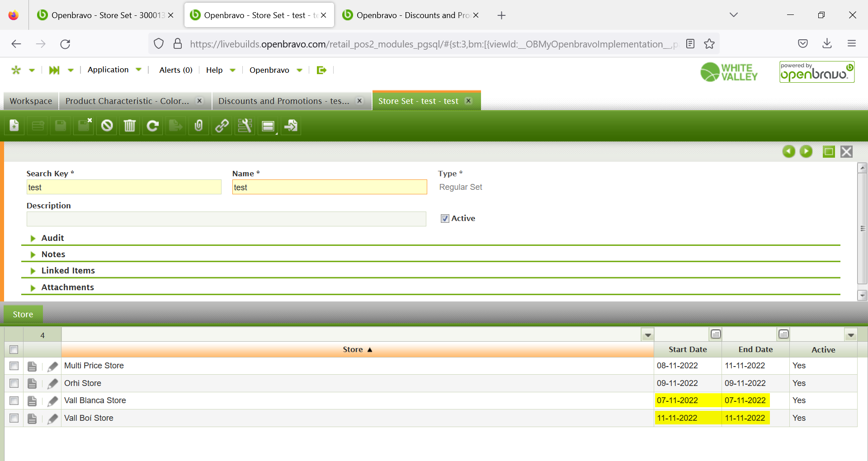Toggle the select-all checkbox in grid header
868x461 pixels.
[x=14, y=350]
